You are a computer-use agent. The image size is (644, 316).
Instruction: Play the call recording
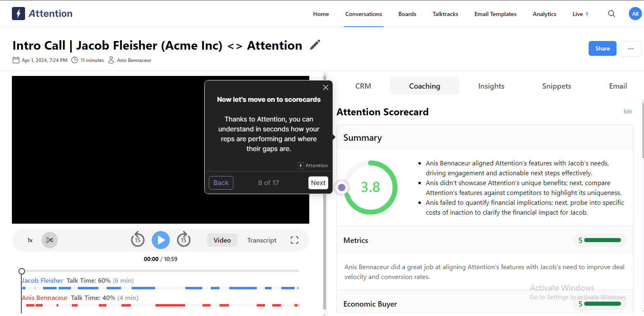pos(161,240)
